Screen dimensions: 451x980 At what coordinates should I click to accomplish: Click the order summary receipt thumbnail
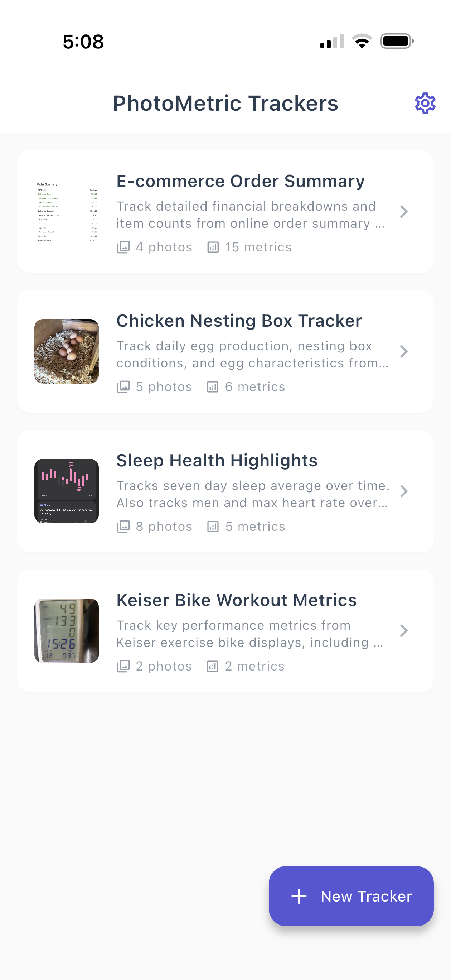coord(67,212)
